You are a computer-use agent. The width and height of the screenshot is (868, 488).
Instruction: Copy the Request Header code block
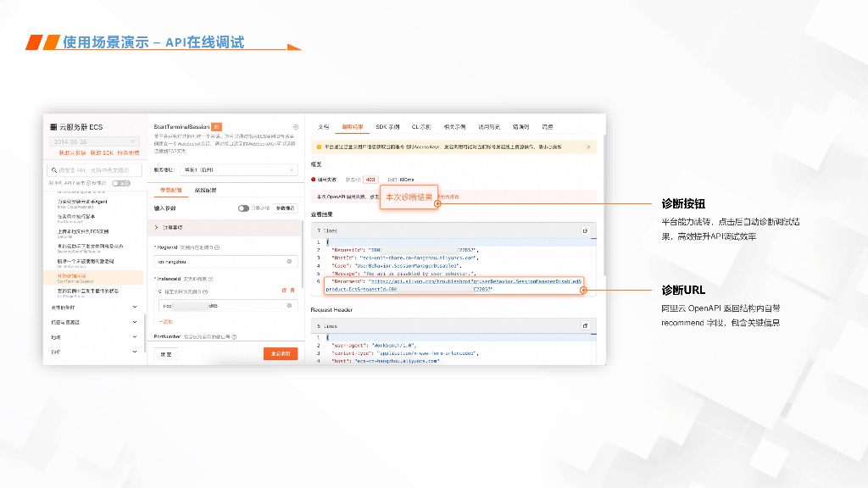tap(584, 325)
